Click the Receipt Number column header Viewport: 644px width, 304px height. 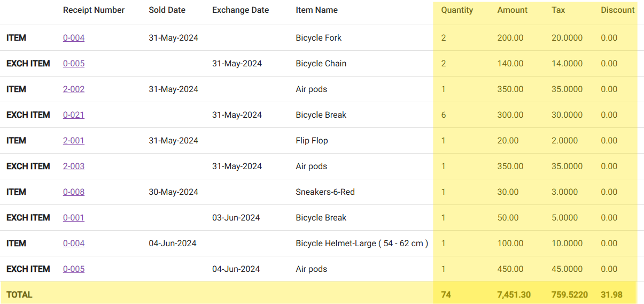94,10
